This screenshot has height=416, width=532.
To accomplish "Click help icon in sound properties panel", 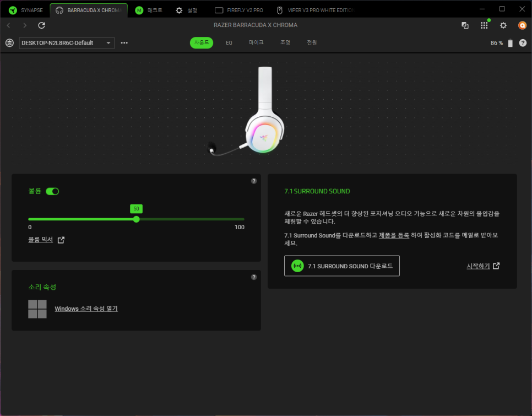I will [x=254, y=277].
